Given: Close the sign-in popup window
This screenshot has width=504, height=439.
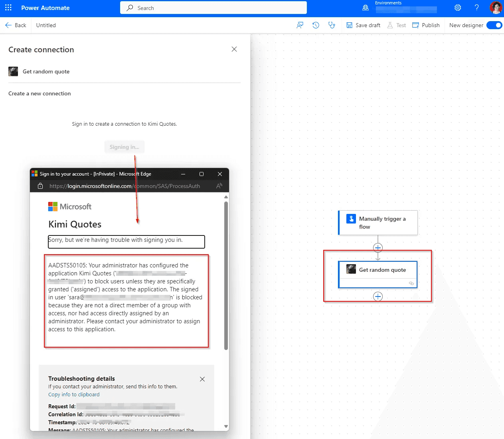Looking at the screenshot, I should (220, 174).
